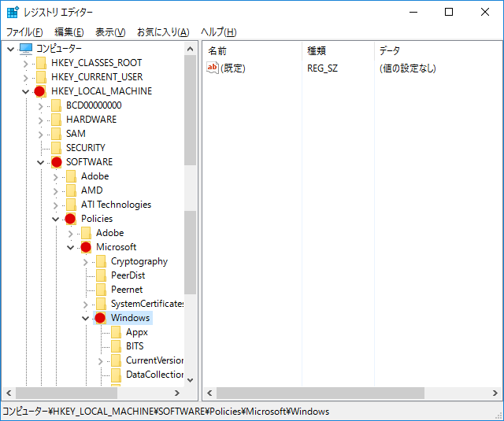Click the HKEY_CURRENT_USER folder icon
Viewport: 504px width, 421px height.
[x=41, y=77]
